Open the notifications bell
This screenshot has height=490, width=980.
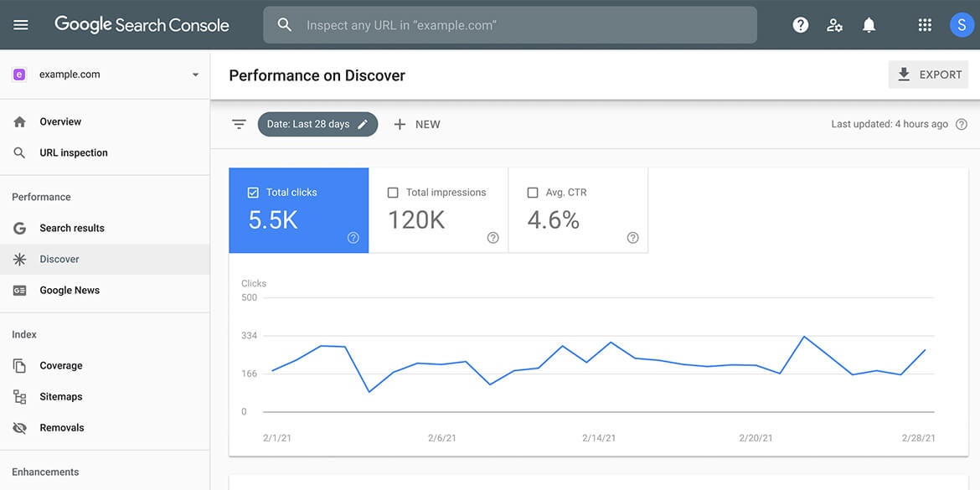tap(869, 25)
